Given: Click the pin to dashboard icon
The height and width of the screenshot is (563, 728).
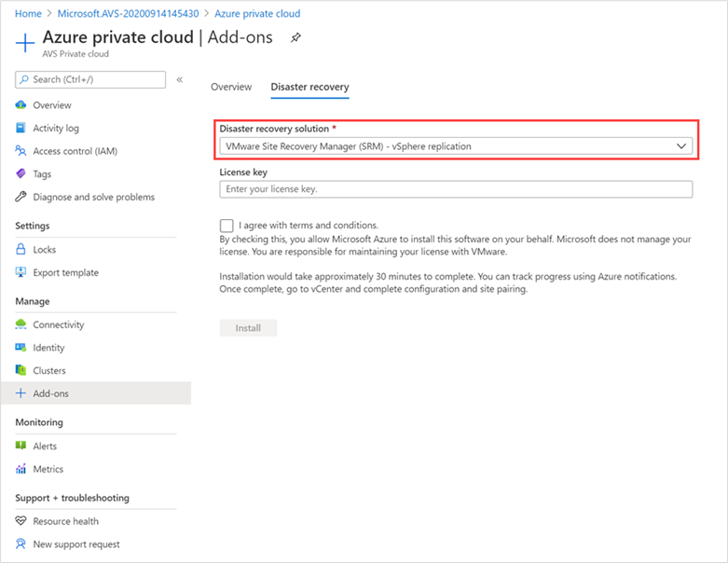Looking at the screenshot, I should point(296,38).
